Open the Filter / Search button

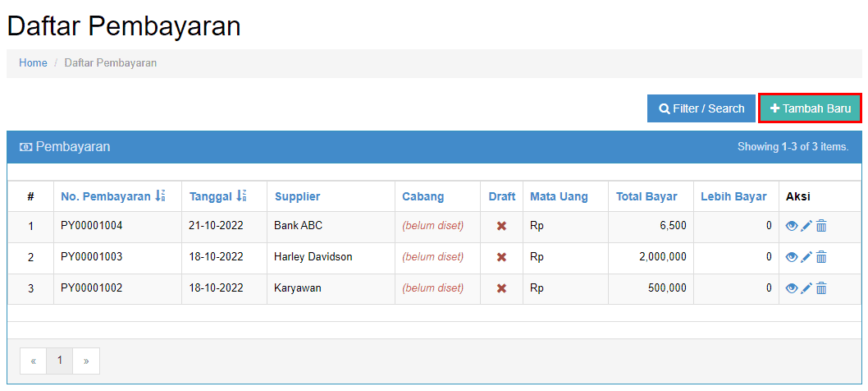coord(701,108)
